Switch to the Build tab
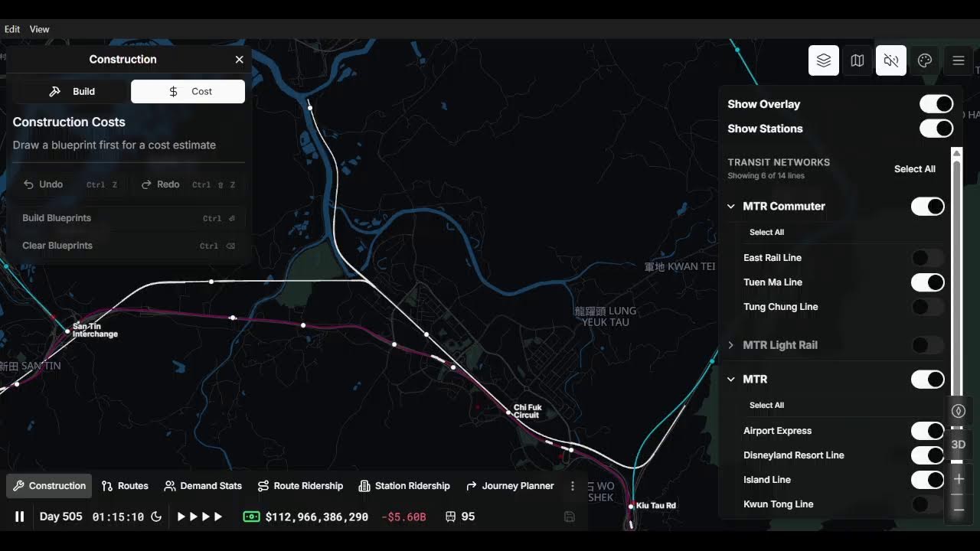Viewport: 980px width, 551px height. coord(72,91)
